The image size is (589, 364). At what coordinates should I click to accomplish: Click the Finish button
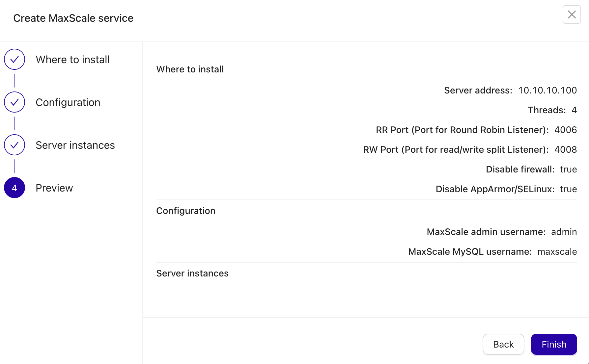(x=554, y=344)
